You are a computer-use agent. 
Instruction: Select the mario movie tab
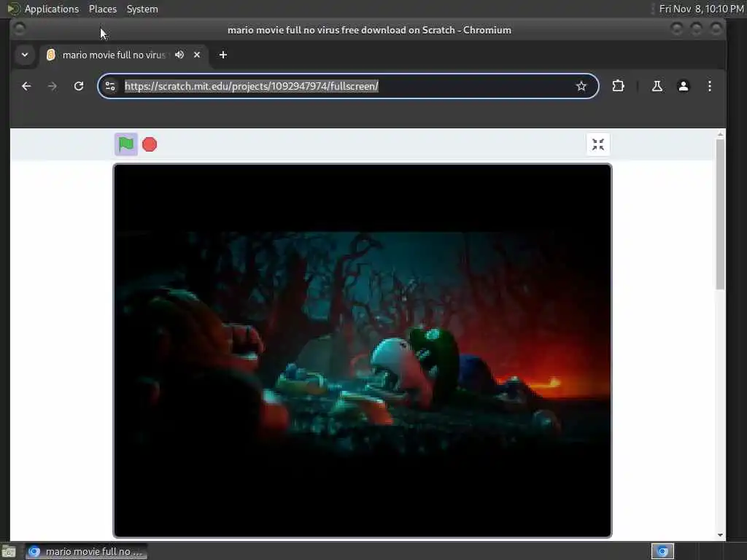coord(124,55)
